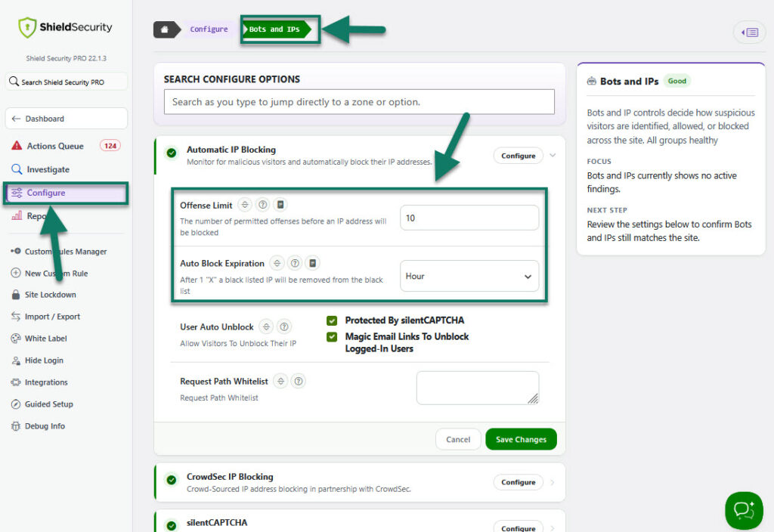Open Hide Login menu item
Screen dimensions: 774x532
click(44, 360)
